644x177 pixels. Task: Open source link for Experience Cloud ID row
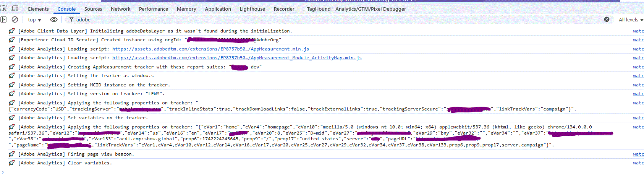click(x=638, y=40)
